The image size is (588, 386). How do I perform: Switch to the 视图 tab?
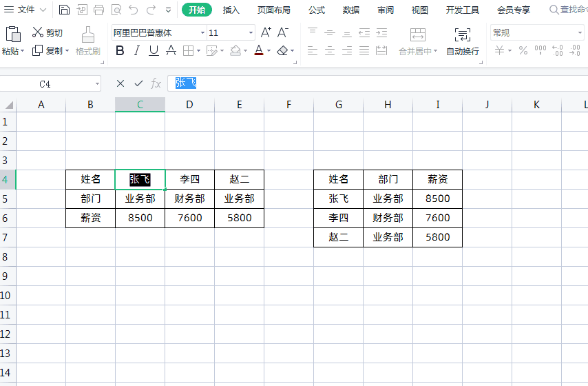(419, 10)
